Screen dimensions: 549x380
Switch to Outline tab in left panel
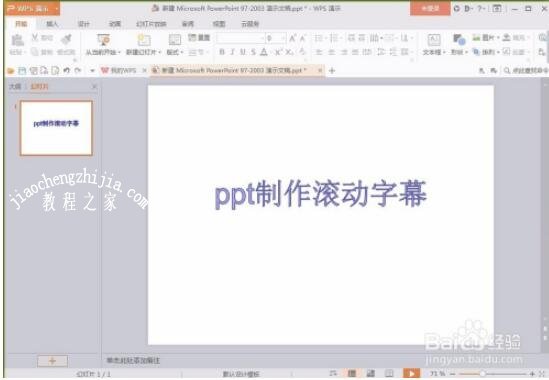(15, 87)
